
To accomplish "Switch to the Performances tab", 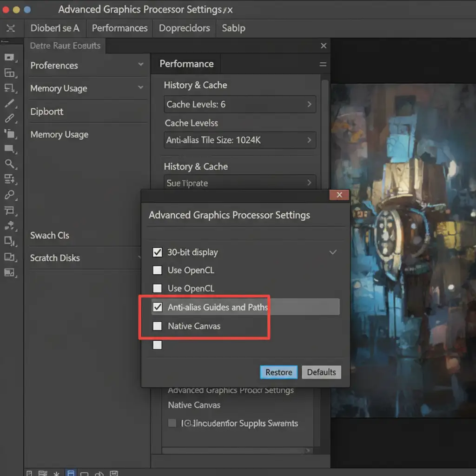I will pos(119,28).
